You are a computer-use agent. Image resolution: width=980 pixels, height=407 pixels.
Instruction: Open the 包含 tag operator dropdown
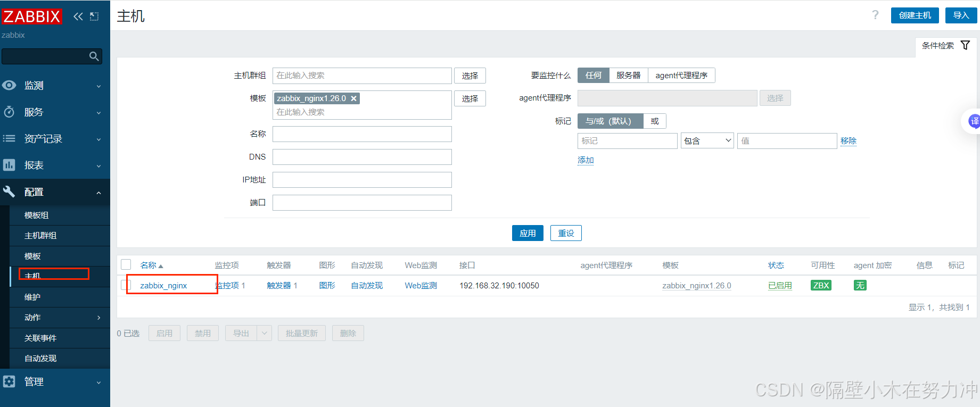coord(707,141)
